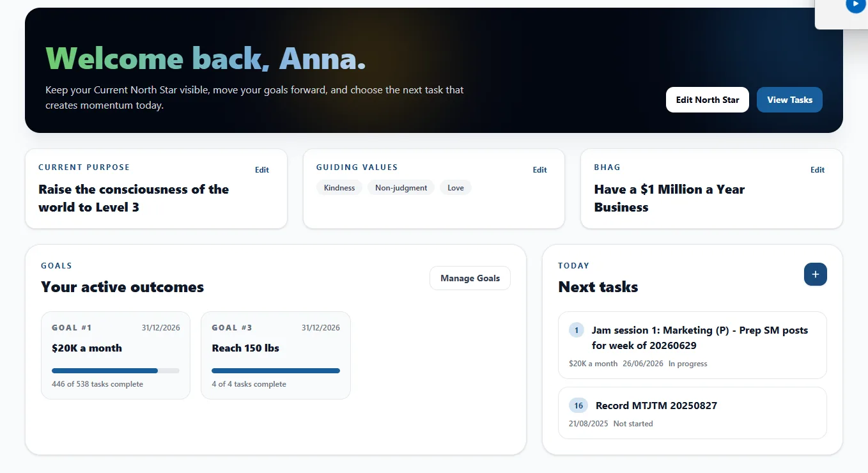868x473 pixels.
Task: Click the 'Not started' status label
Action: click(633, 424)
